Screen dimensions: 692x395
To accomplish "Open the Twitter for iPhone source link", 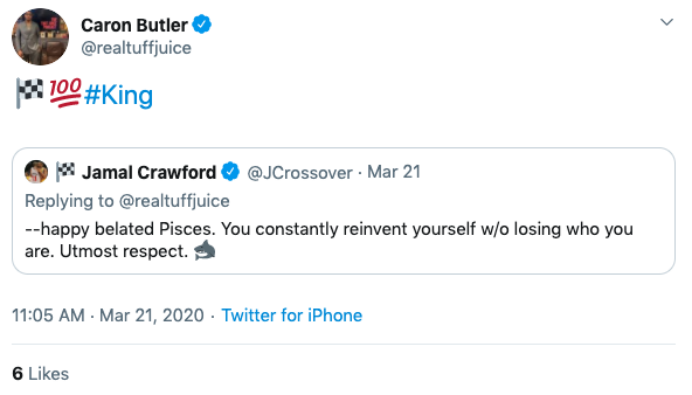I will [x=292, y=316].
